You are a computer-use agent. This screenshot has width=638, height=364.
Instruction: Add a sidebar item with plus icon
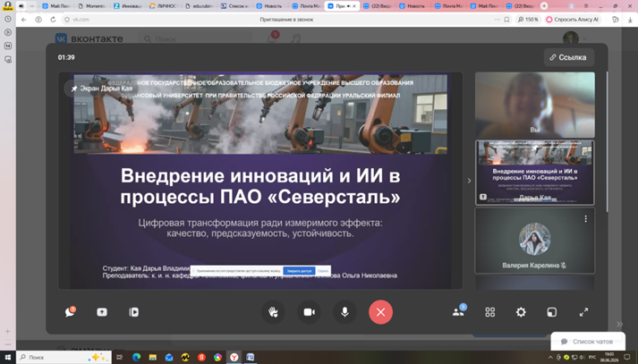(x=8, y=332)
